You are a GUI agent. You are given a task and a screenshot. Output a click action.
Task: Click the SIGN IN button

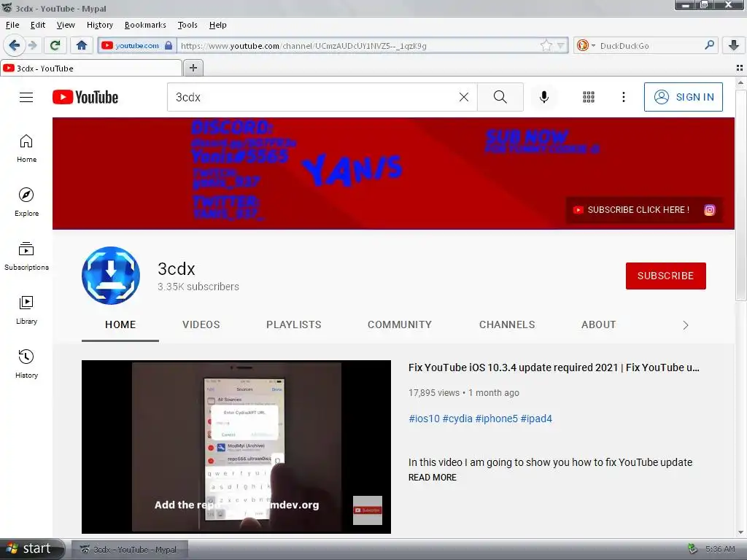683,97
